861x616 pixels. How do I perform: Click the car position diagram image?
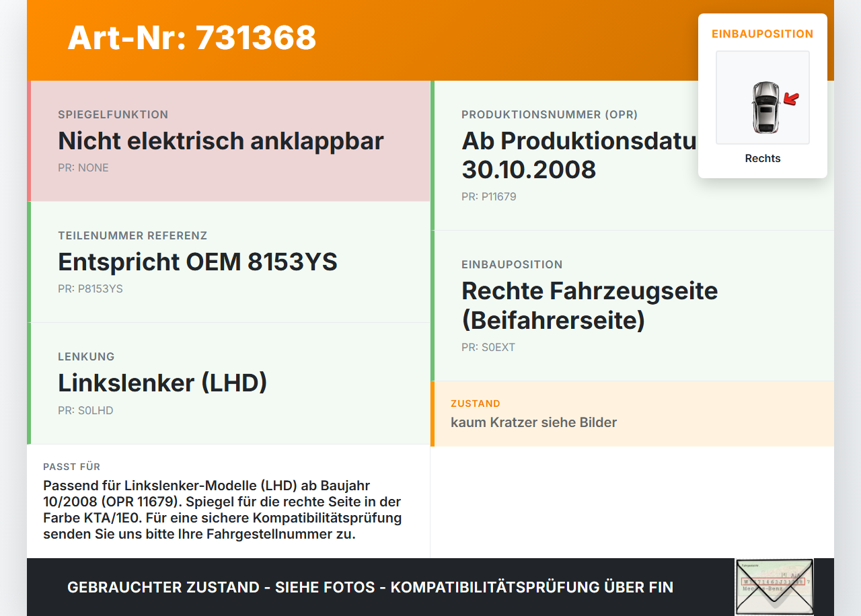tap(763, 98)
